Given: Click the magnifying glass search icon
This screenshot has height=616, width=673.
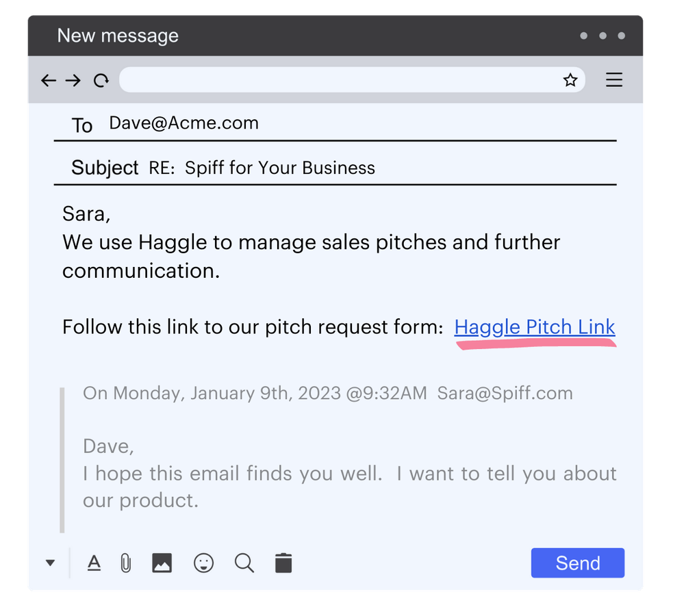Looking at the screenshot, I should [x=244, y=563].
